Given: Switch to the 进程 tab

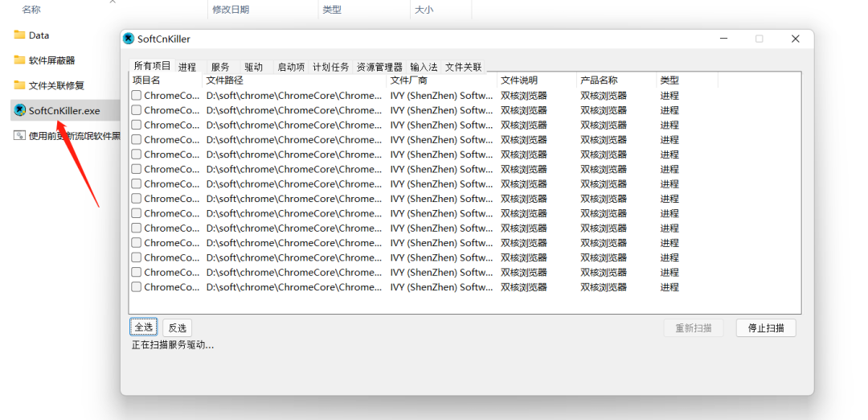Looking at the screenshot, I should pos(187,67).
